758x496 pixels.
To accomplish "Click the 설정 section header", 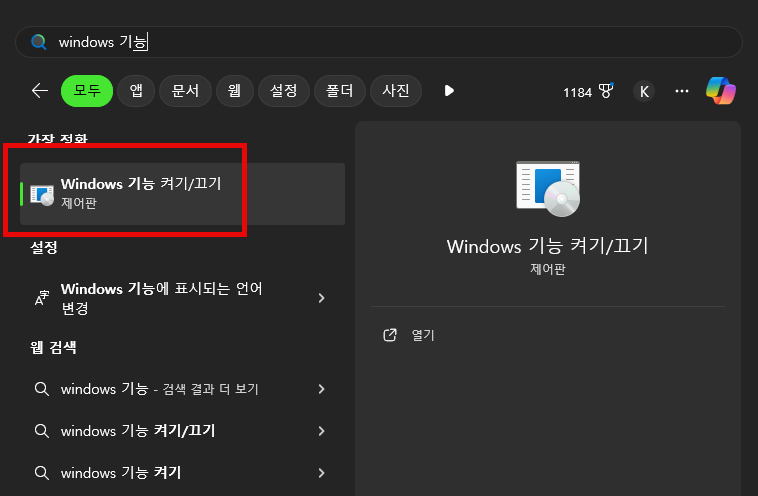I will (x=44, y=248).
